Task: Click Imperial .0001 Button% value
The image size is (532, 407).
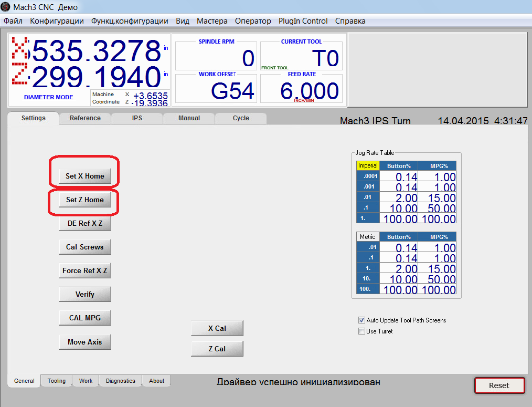Action: (x=399, y=176)
